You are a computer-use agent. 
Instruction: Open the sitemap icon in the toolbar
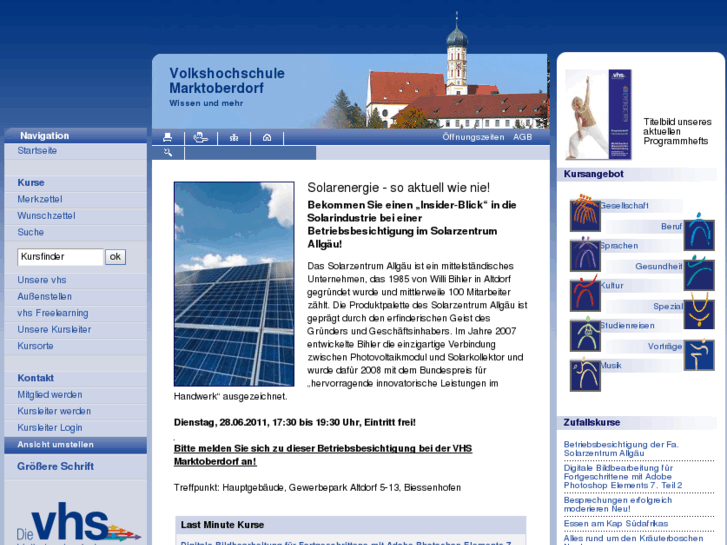coord(234,137)
